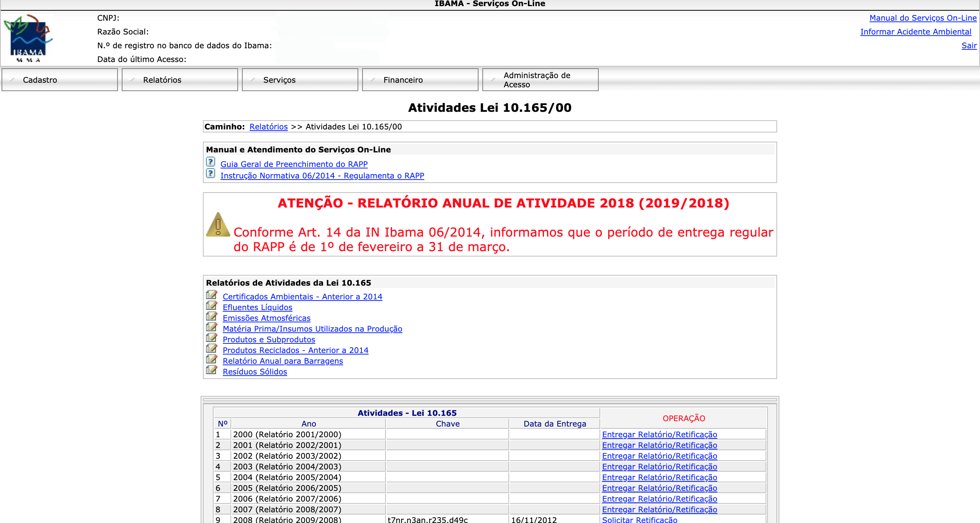Click the Ano column header

tap(309, 424)
